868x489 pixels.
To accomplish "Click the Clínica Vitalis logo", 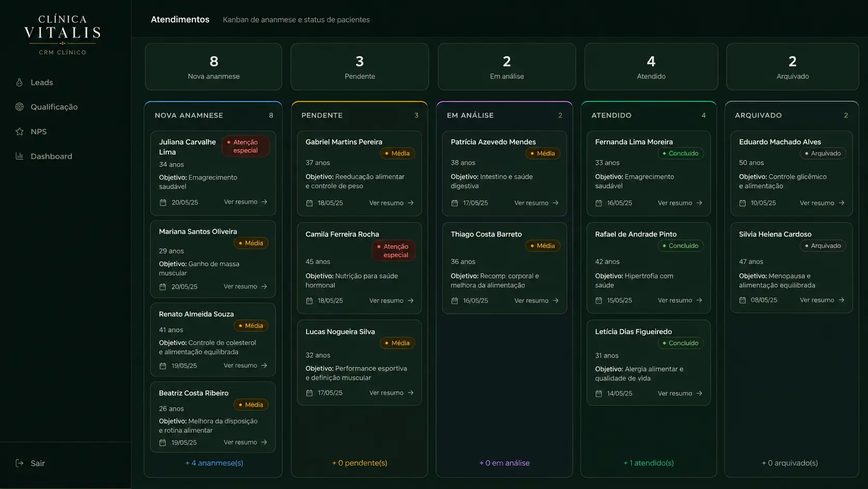I will click(62, 34).
